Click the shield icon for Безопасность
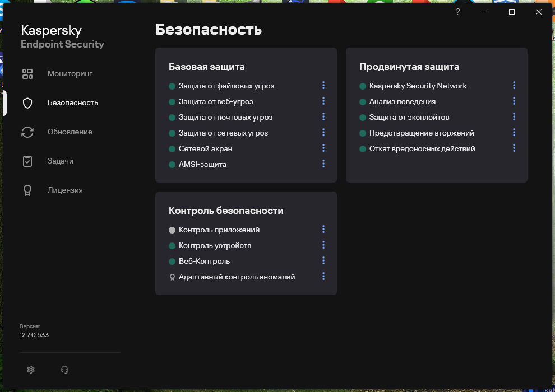 click(x=27, y=103)
